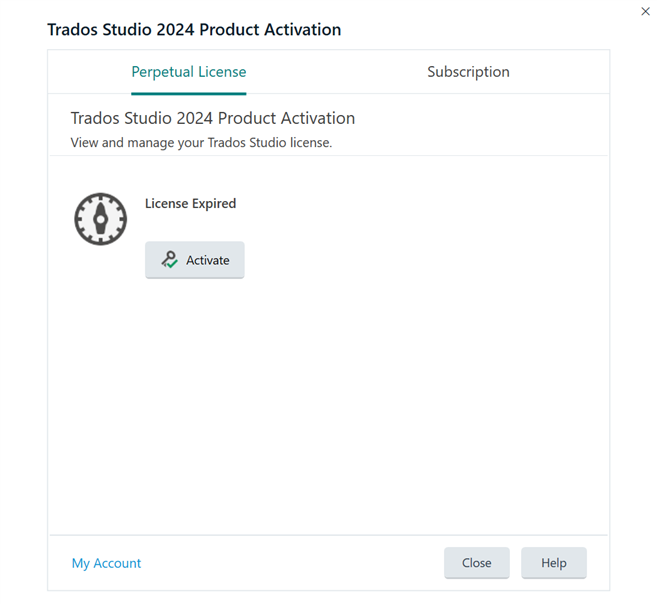This screenshot has height=604, width=657.
Task: Click the needle in the compass icon
Action: (x=101, y=219)
